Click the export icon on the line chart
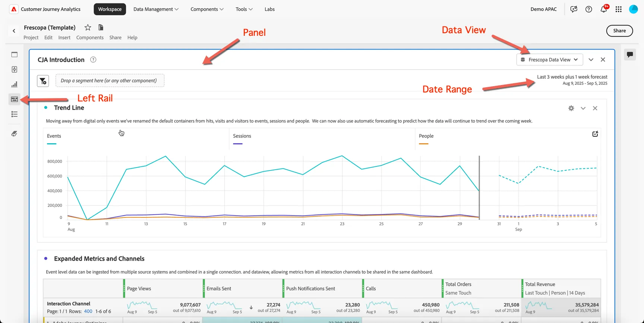This screenshot has width=644, height=323. (x=595, y=134)
